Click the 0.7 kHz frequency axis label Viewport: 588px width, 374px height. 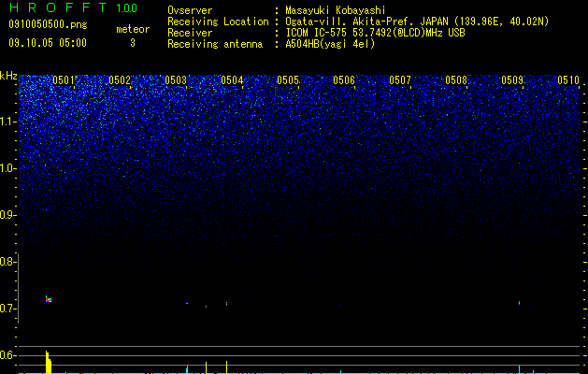coord(7,309)
